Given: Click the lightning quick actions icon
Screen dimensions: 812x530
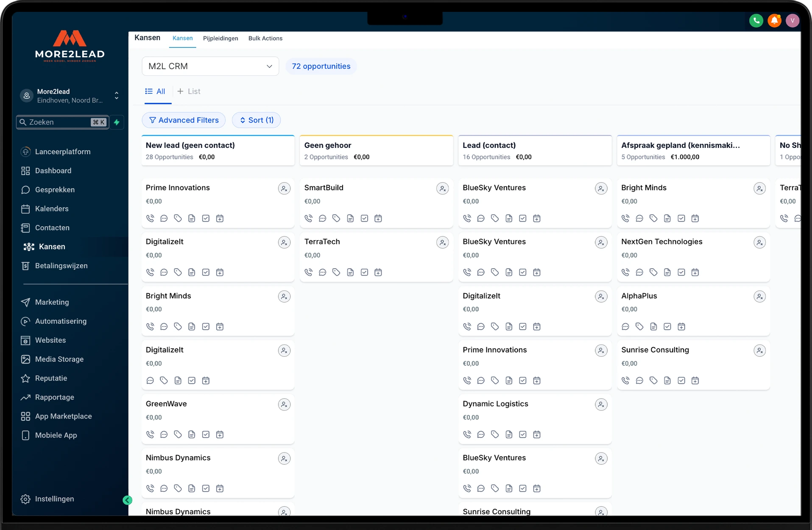Looking at the screenshot, I should coord(117,122).
